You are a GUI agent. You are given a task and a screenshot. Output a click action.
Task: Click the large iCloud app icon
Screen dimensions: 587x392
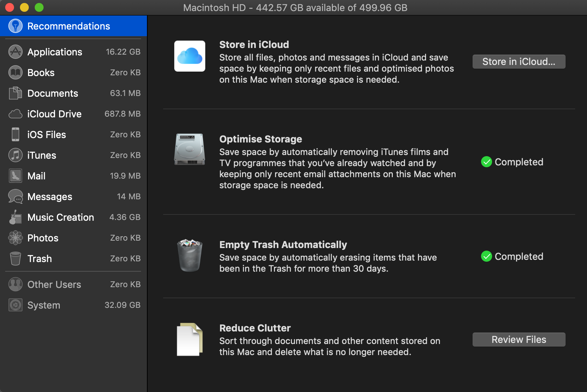point(190,56)
